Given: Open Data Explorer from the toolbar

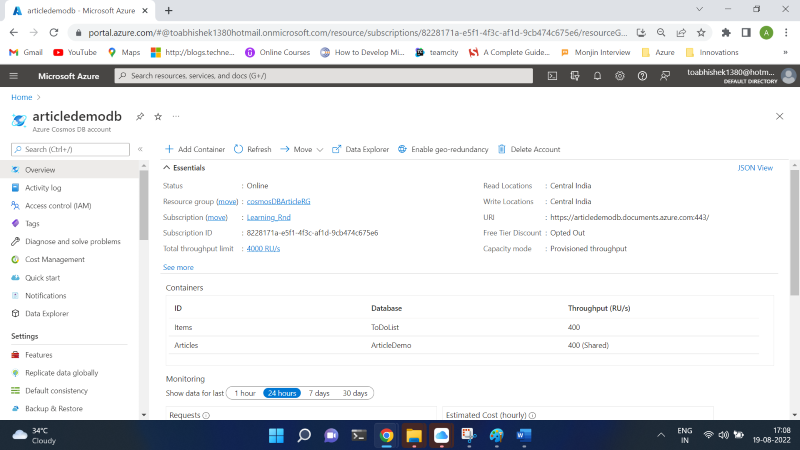Looking at the screenshot, I should tap(360, 149).
